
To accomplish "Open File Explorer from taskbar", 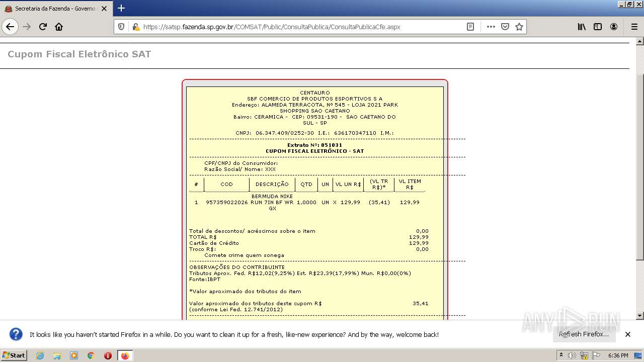I will point(57,355).
